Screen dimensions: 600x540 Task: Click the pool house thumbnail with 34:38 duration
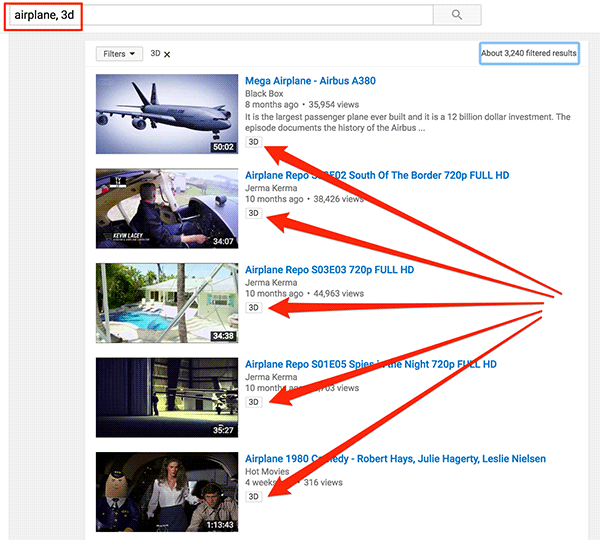[x=166, y=303]
